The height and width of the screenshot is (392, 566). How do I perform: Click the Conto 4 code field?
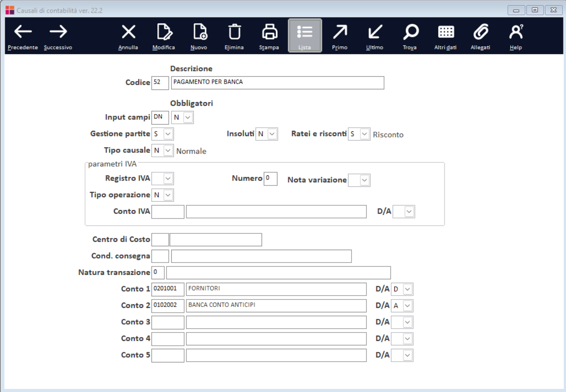coord(168,339)
